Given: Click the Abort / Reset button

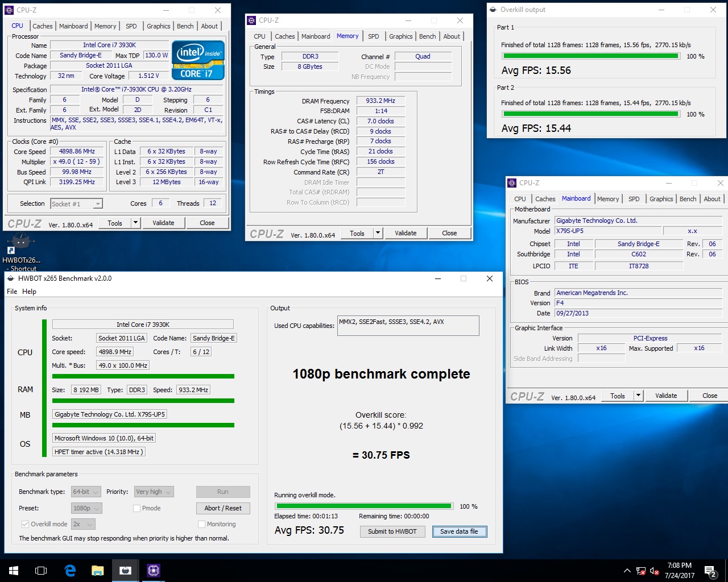Looking at the screenshot, I should (223, 508).
